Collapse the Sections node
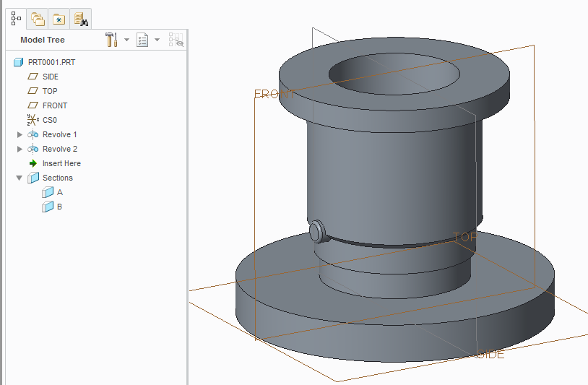This screenshot has width=588, height=385. point(20,178)
